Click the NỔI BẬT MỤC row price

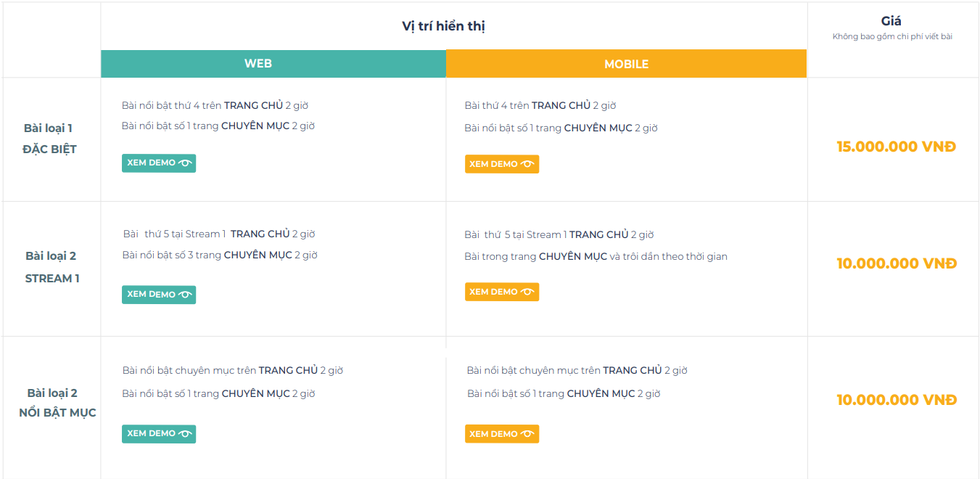click(896, 400)
